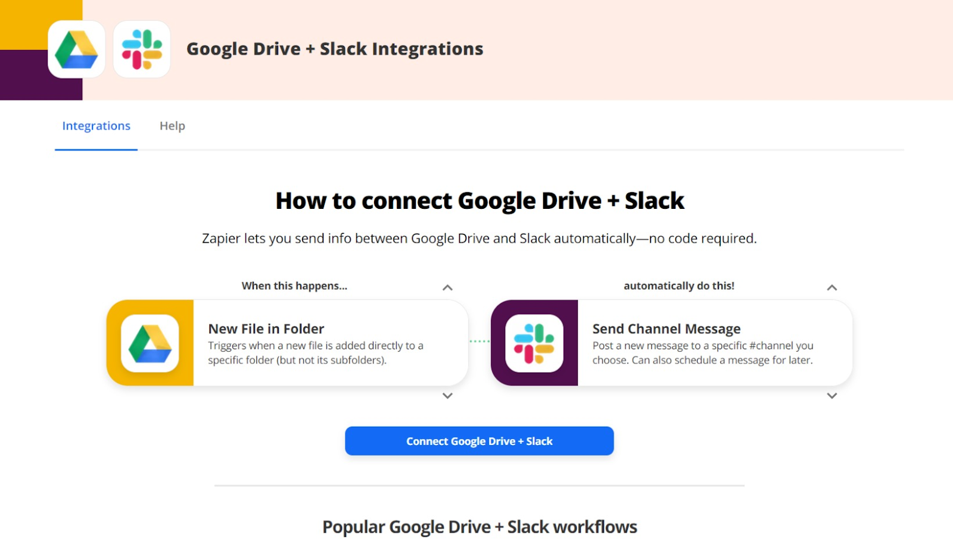Viewport: 953px width, 560px height.
Task: Select the Send Channel Message action title
Action: pyautogui.click(x=667, y=329)
